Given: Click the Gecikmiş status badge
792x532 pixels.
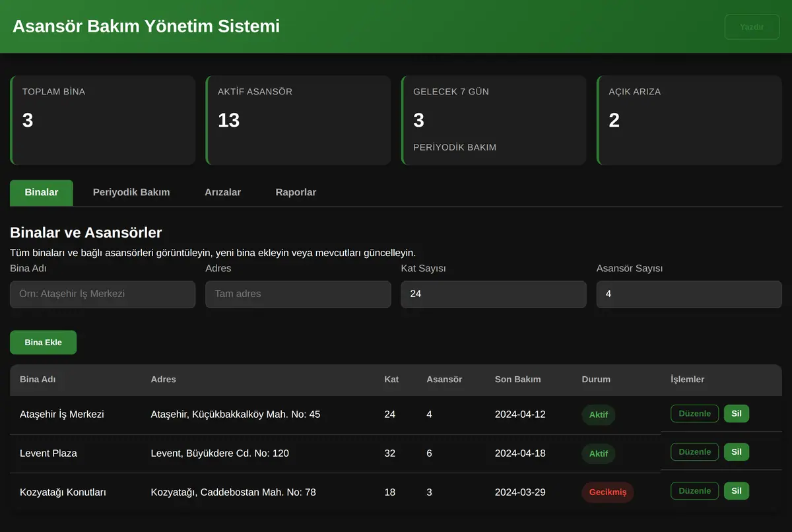Looking at the screenshot, I should pyautogui.click(x=608, y=492).
